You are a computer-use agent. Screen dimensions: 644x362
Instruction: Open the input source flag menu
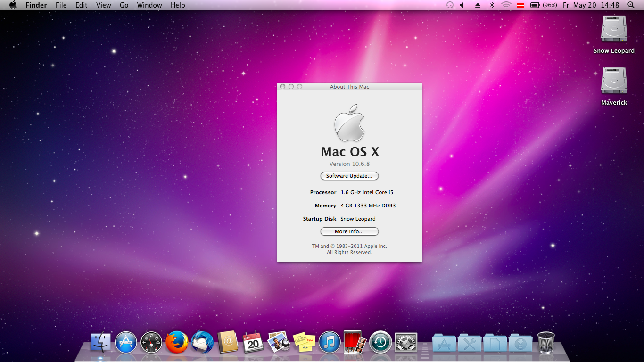520,5
